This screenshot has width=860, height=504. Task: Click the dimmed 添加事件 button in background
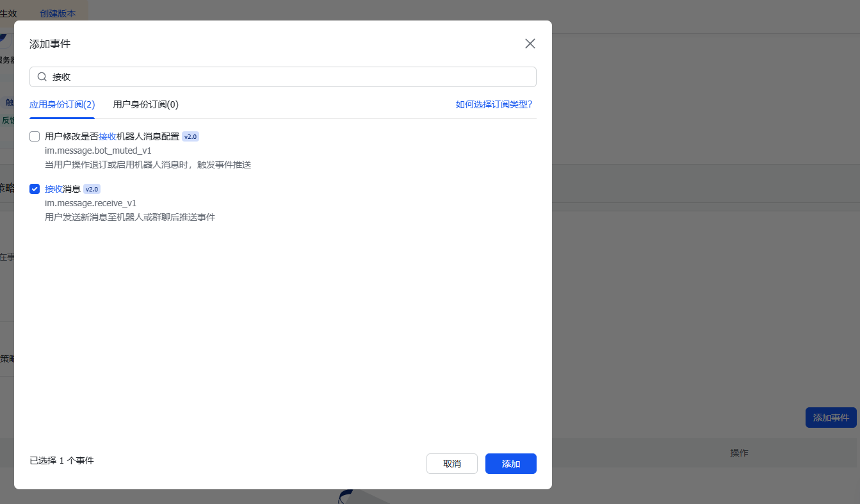point(831,418)
